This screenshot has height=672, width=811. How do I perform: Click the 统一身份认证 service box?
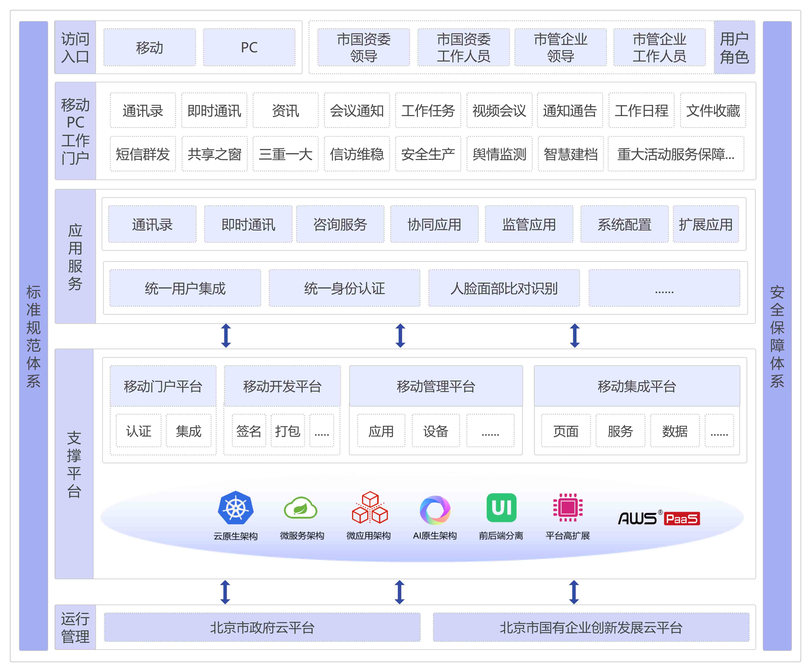click(344, 288)
